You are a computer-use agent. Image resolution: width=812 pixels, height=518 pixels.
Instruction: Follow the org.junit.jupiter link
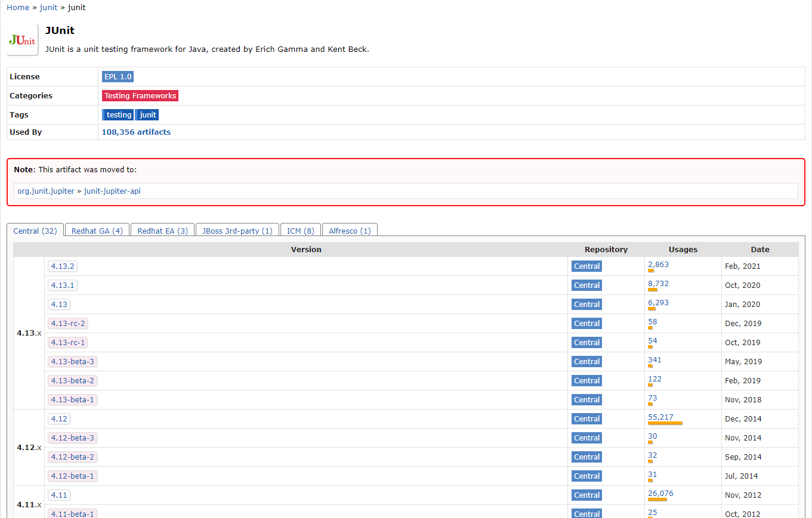click(x=46, y=191)
